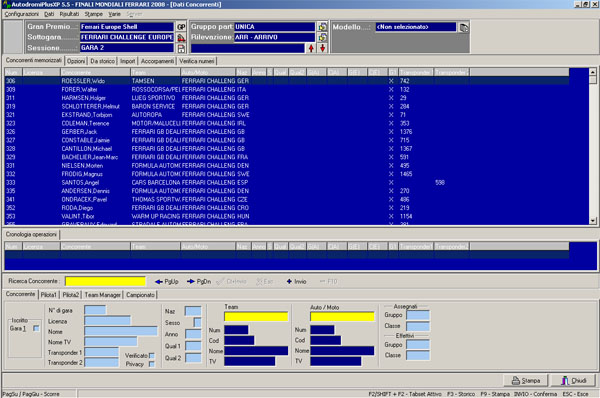Viewport: 600px width, 398px height.
Task: Click the floppy disk icon beside Sessione
Action: coord(181,48)
